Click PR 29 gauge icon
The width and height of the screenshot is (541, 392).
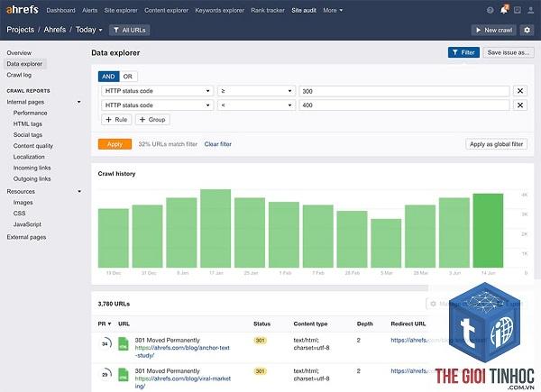105,374
